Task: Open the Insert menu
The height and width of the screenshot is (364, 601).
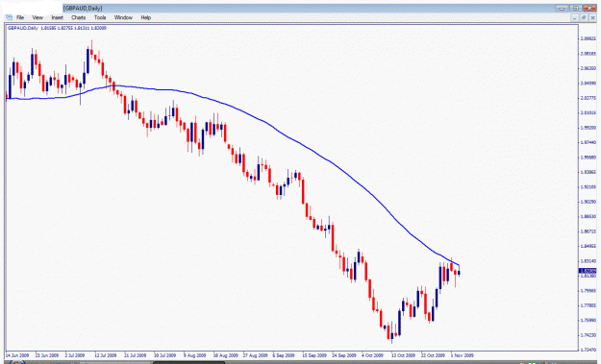Action: [57, 17]
